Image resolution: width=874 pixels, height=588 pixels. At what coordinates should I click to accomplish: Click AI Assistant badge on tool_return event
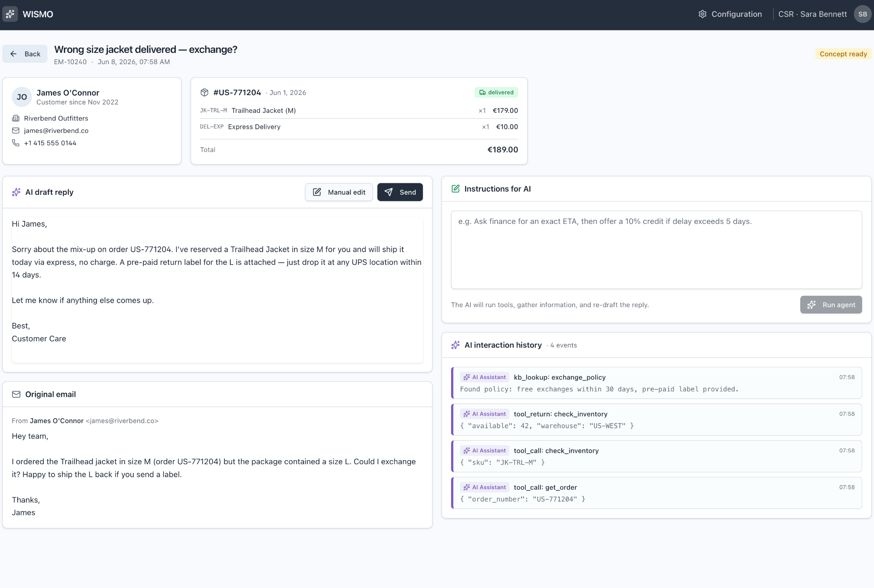[x=484, y=414]
